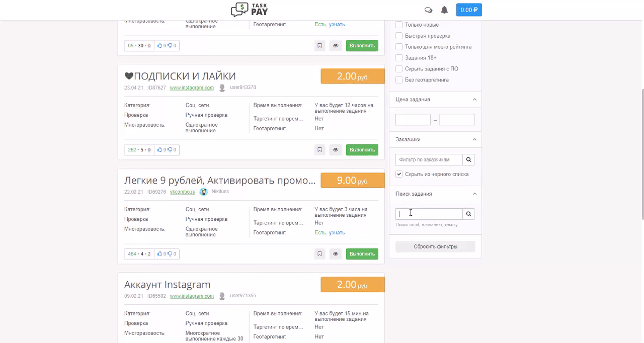Image resolution: width=644 pixels, height=343 pixels.
Task: Open Аккаунт Instagram task title
Action: point(168,284)
